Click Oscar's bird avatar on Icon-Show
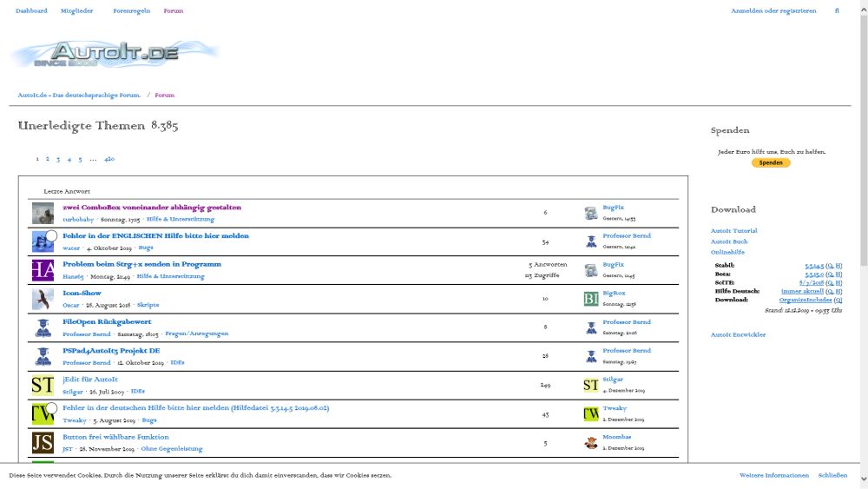Screen dimensions: 868x489 click(43, 299)
